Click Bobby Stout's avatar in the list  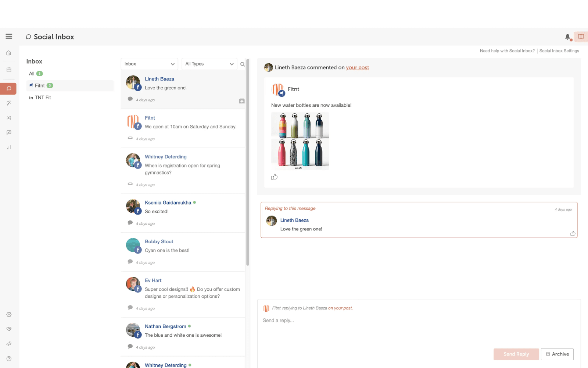(x=133, y=245)
